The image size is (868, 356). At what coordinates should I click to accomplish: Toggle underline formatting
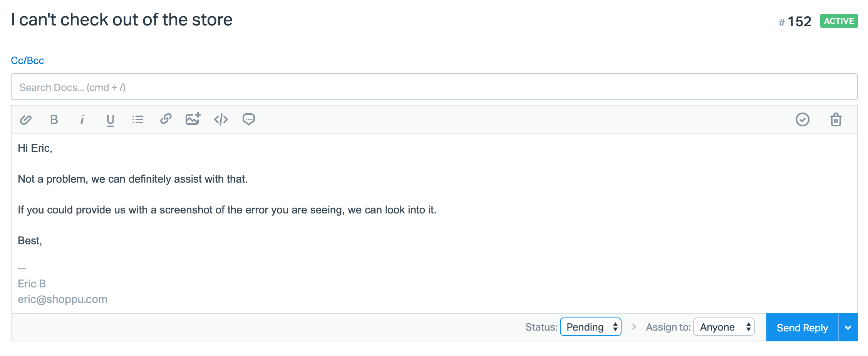(x=110, y=120)
